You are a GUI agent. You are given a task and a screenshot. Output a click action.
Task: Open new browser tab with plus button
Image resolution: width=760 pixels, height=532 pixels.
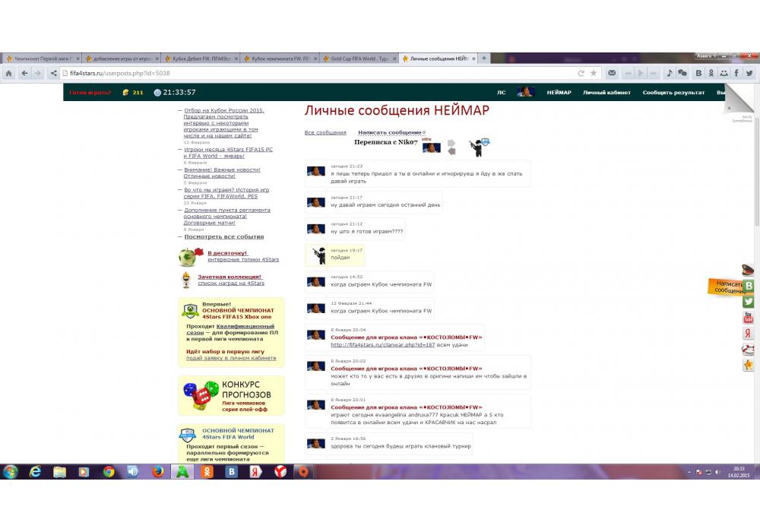click(484, 58)
